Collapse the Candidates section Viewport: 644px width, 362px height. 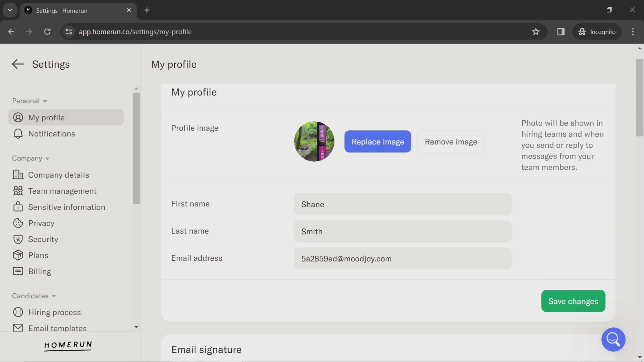(34, 296)
